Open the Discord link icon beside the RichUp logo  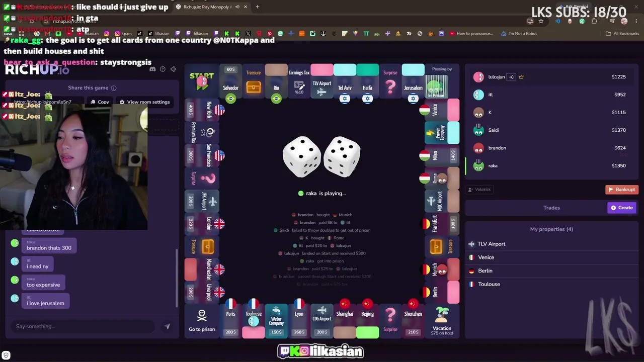click(152, 69)
